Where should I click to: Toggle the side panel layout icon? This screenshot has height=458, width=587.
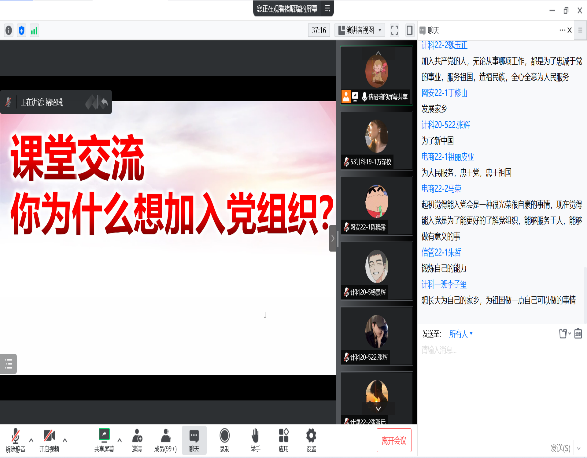tap(410, 30)
